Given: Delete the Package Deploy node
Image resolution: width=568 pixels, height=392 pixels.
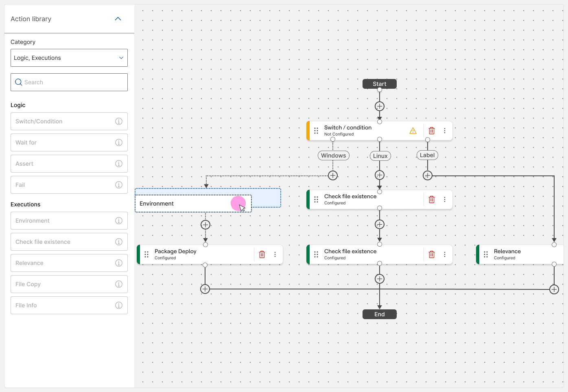Looking at the screenshot, I should [262, 254].
